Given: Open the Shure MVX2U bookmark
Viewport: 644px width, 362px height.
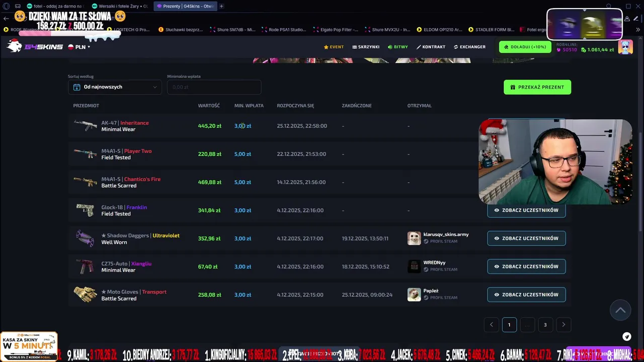Looking at the screenshot, I should (387, 30).
